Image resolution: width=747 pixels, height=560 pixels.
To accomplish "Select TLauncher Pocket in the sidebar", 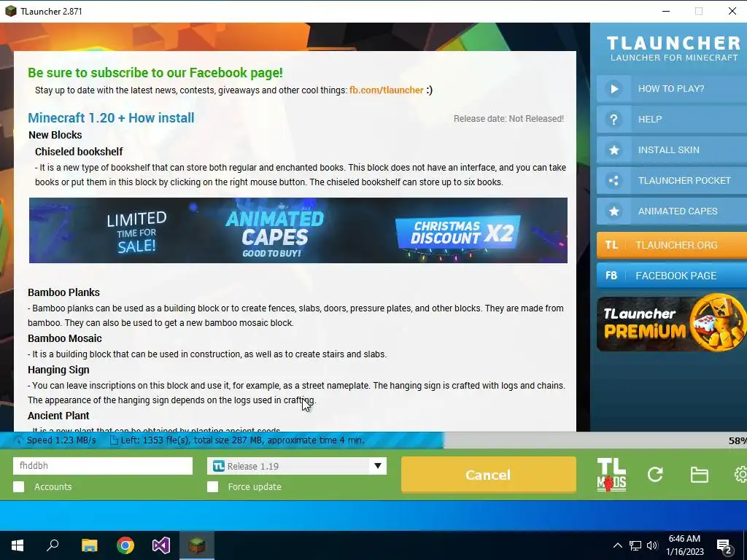I will [x=672, y=181].
